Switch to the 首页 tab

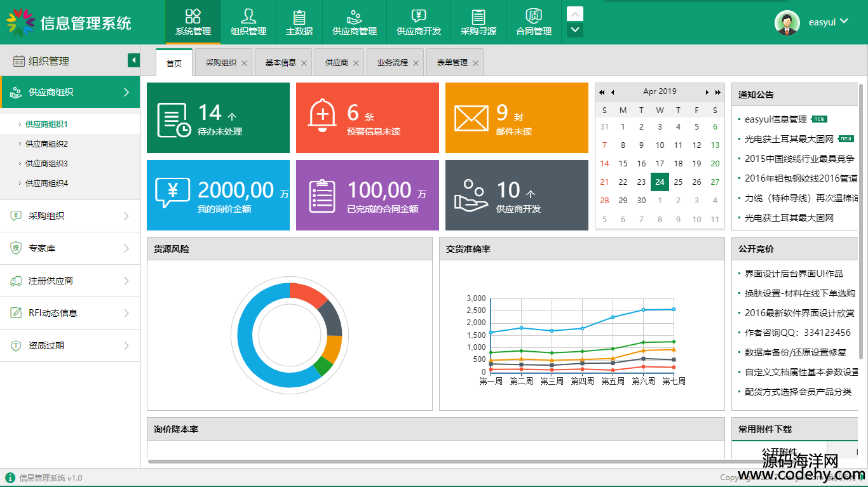tap(174, 63)
